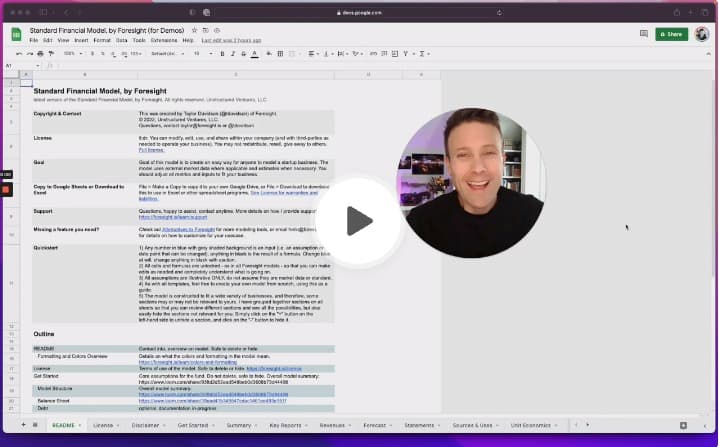Click the insert link icon

pos(371,53)
